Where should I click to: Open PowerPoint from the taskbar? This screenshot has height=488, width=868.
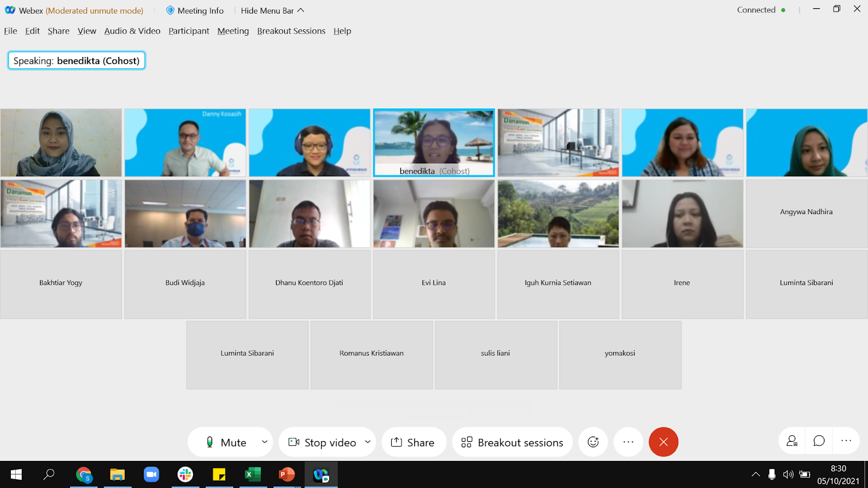coord(287,475)
